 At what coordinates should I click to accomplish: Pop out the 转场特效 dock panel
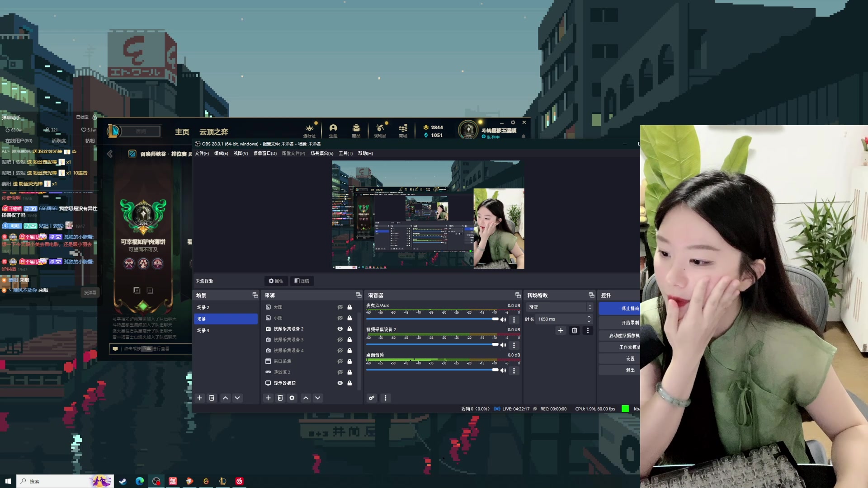[591, 295]
